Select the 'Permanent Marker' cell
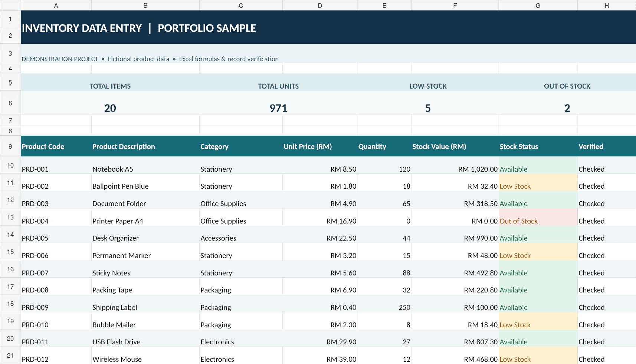The width and height of the screenshot is (636, 364). (145, 252)
